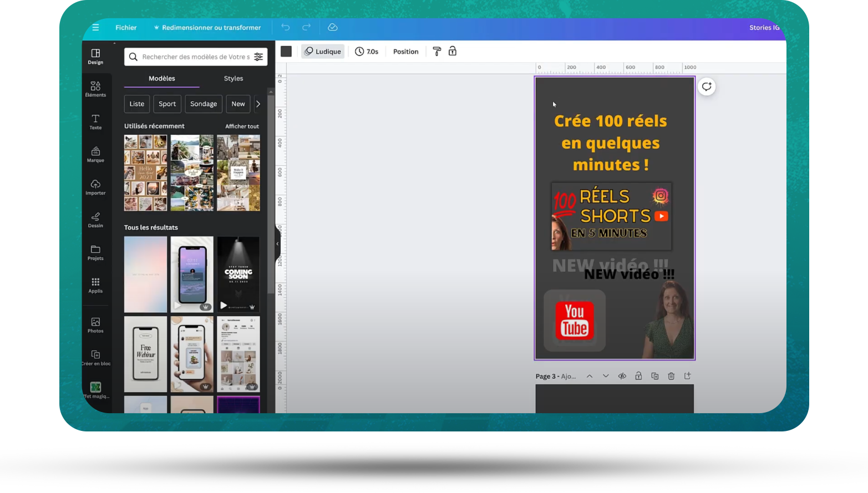Open the Créer en bloc panel
This screenshot has height=493, width=868.
click(95, 358)
